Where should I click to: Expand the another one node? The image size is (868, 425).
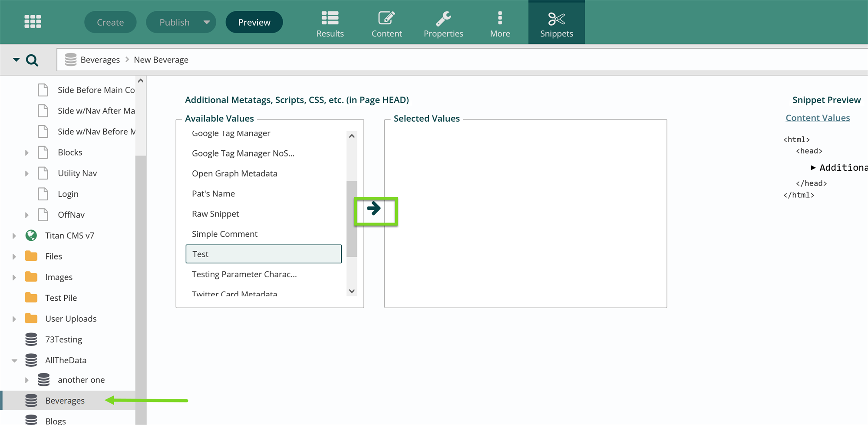tap(26, 380)
